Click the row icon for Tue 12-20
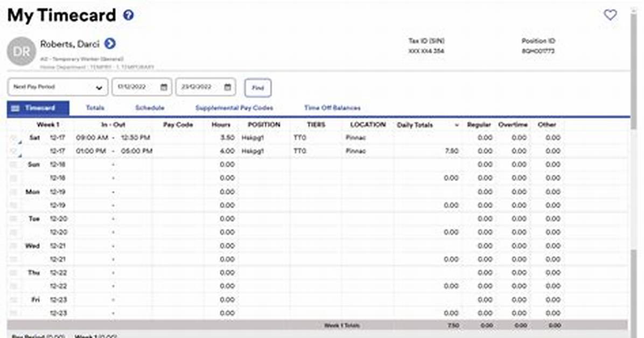The width and height of the screenshot is (644, 338). [13, 219]
